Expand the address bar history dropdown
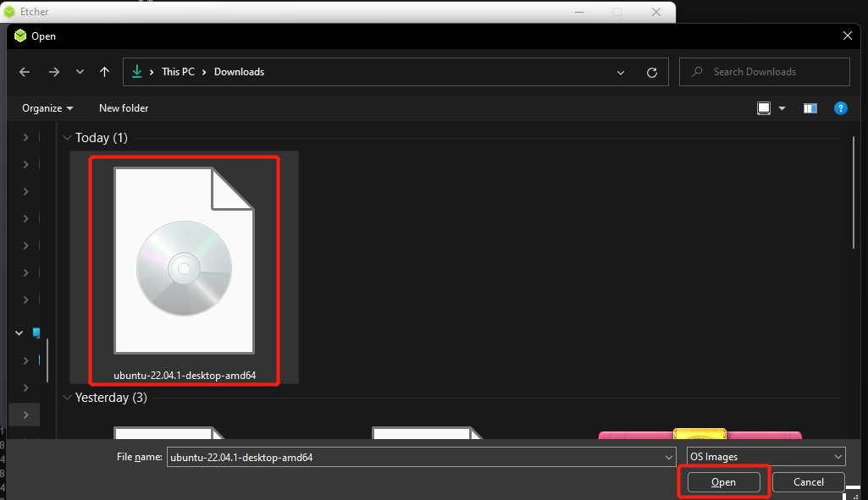Screen dimensions: 868x500 point(621,73)
